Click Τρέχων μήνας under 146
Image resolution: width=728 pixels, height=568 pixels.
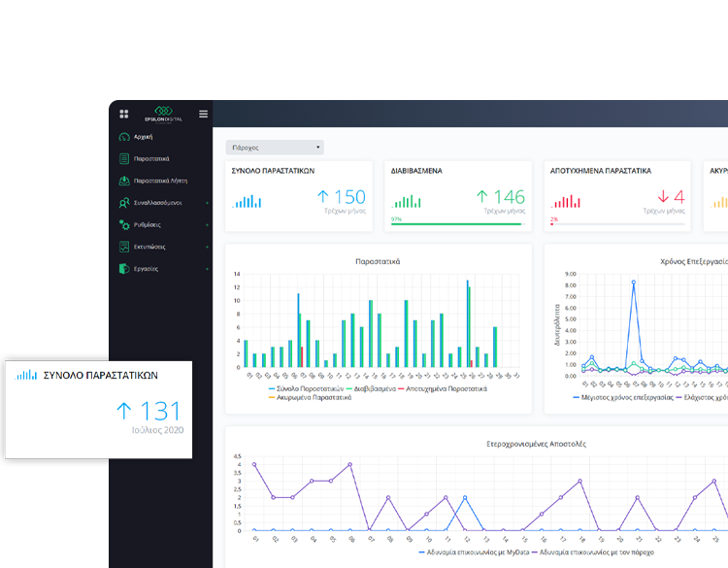pyautogui.click(x=504, y=211)
